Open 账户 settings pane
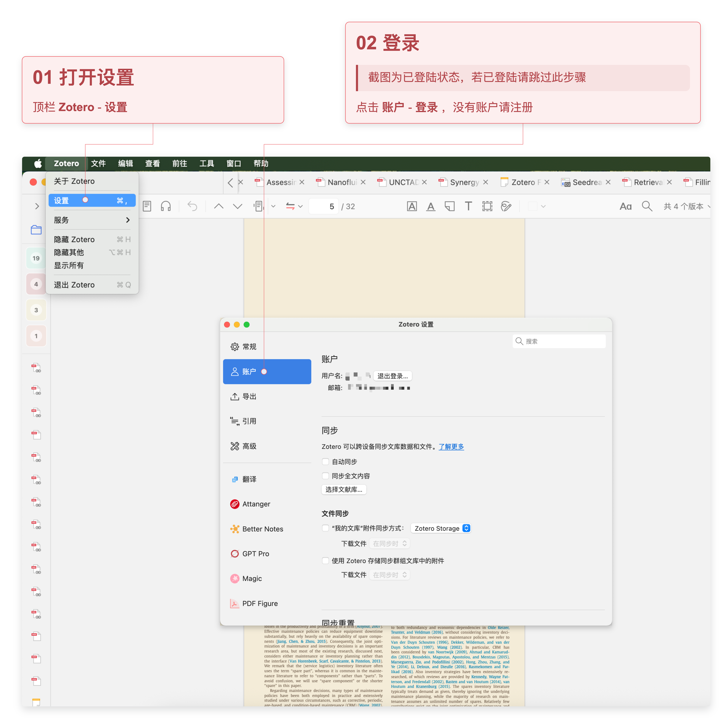The height and width of the screenshot is (727, 728). pyautogui.click(x=267, y=372)
